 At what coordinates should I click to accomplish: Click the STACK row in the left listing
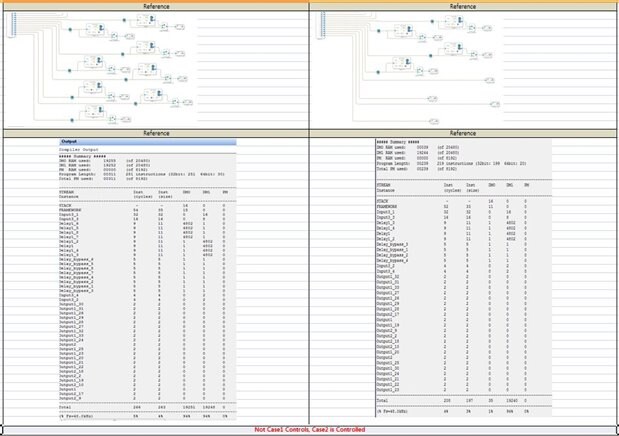point(144,206)
